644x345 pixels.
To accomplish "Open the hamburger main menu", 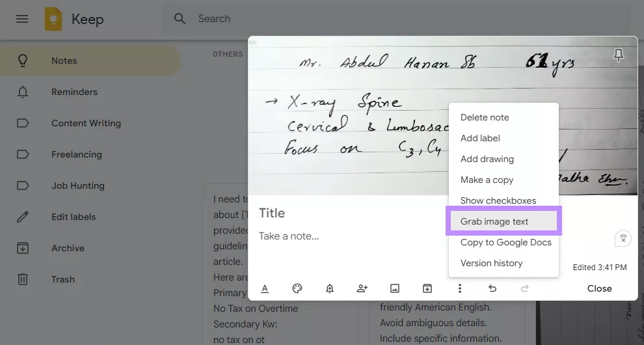I will tap(22, 19).
